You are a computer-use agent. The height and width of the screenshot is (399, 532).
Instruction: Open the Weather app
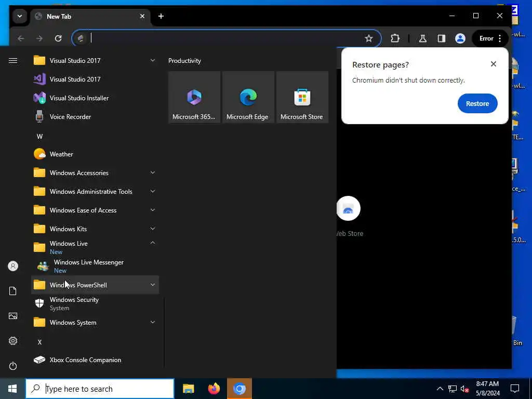tap(95, 154)
